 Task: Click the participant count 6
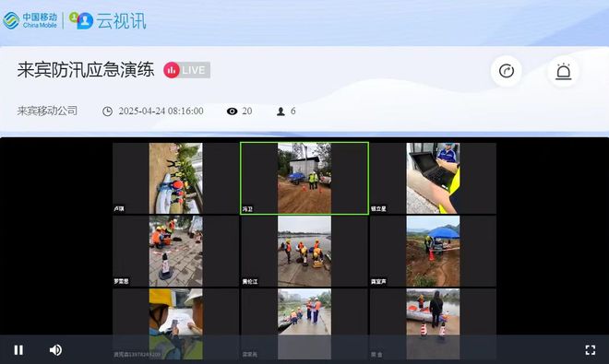point(293,112)
